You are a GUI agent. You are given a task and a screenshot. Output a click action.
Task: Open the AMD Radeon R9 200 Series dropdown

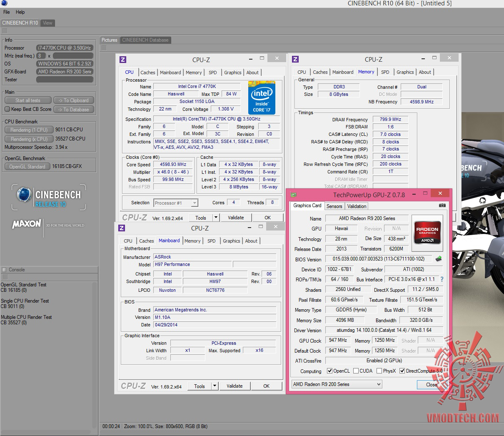pyautogui.click(x=337, y=384)
